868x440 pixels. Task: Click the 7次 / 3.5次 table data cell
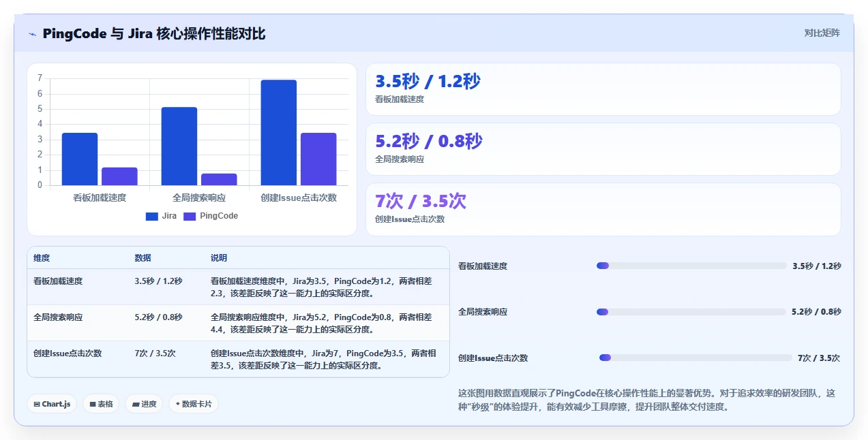155,353
